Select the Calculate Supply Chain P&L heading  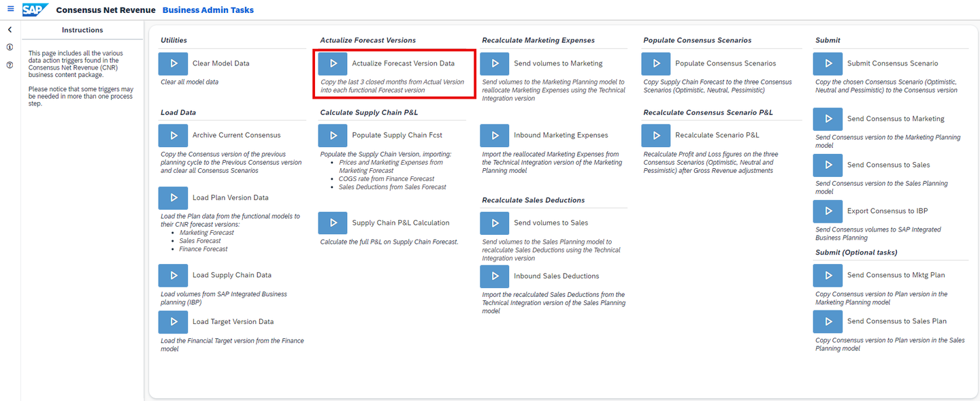click(x=370, y=112)
